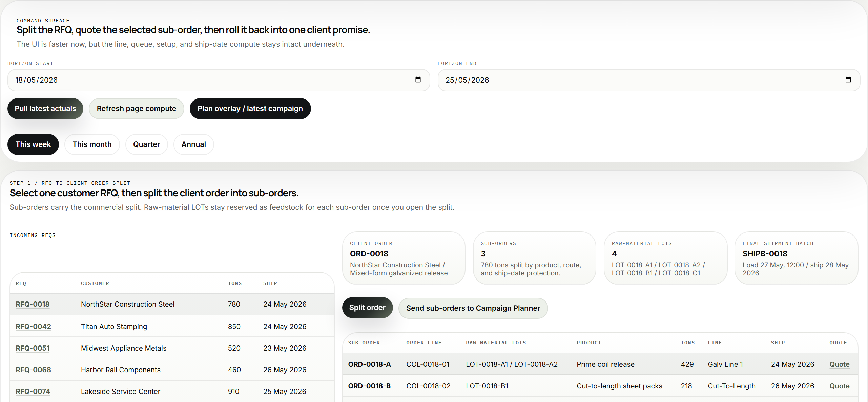Click Cut-to-length sheet packs product cell
Viewport: 868px width, 402px height.
pyautogui.click(x=619, y=386)
